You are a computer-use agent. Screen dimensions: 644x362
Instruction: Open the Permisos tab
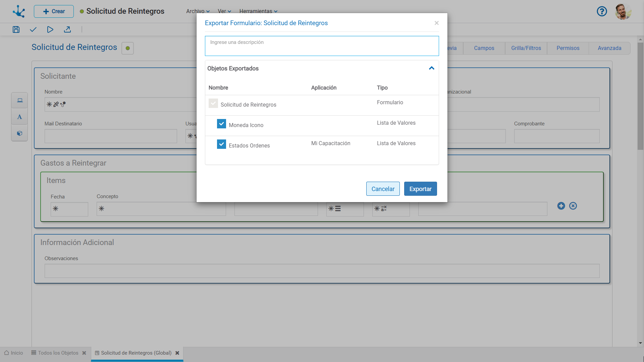coord(568,48)
